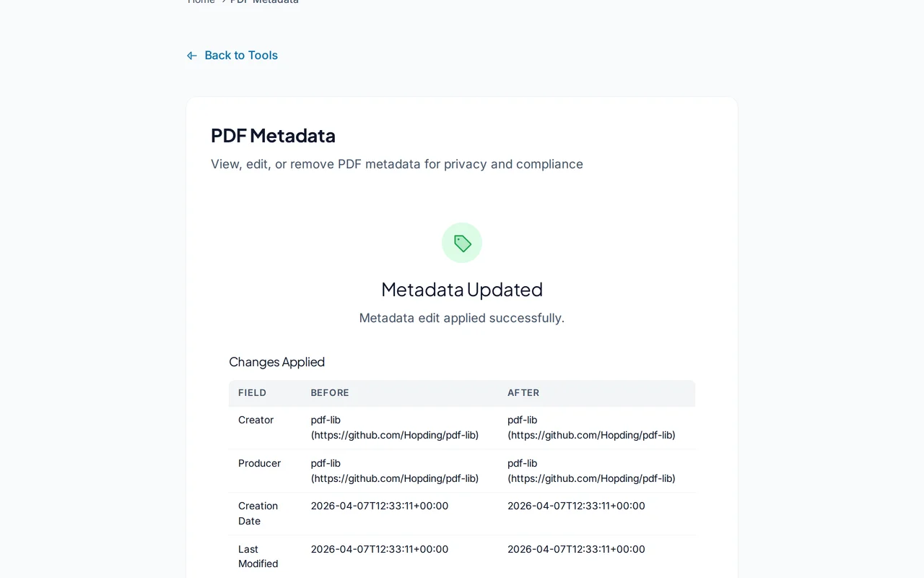Open the Creator after github.com/Hopding/pdf-lib link
This screenshot has height=578, width=924.
(591, 435)
